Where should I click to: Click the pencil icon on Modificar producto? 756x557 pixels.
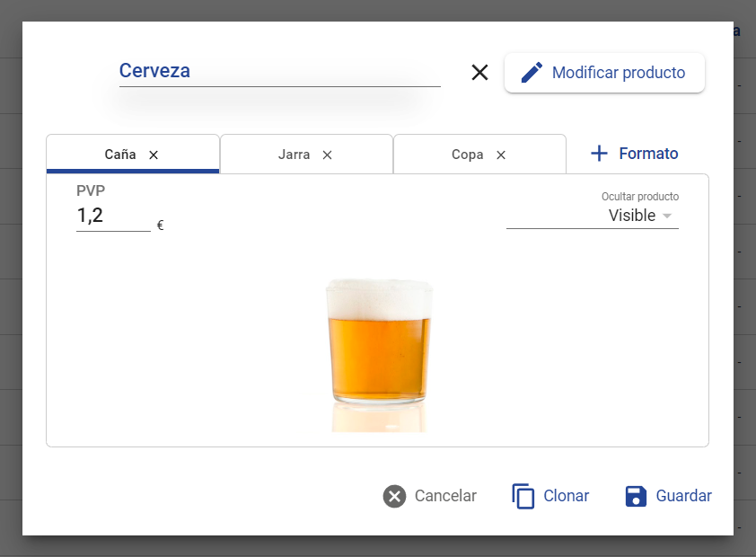[x=532, y=73]
